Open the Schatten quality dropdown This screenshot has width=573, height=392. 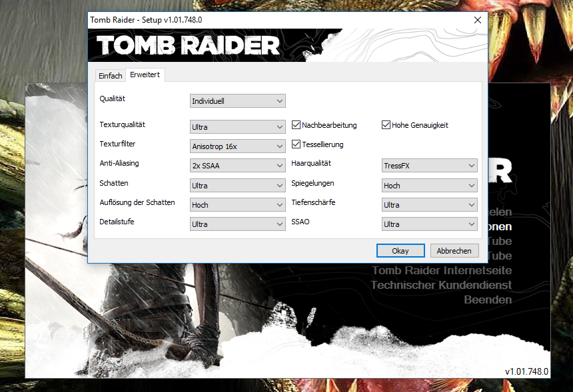(238, 186)
